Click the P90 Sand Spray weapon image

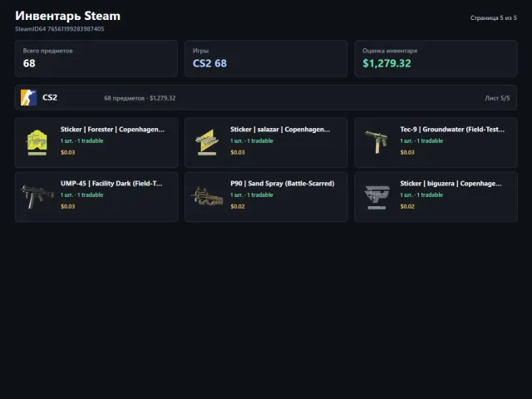207,196
